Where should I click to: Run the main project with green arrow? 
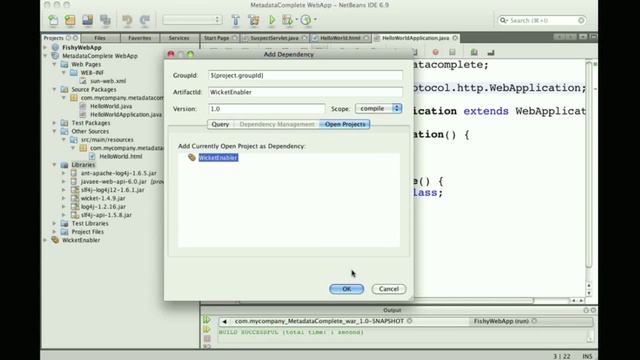click(272, 20)
